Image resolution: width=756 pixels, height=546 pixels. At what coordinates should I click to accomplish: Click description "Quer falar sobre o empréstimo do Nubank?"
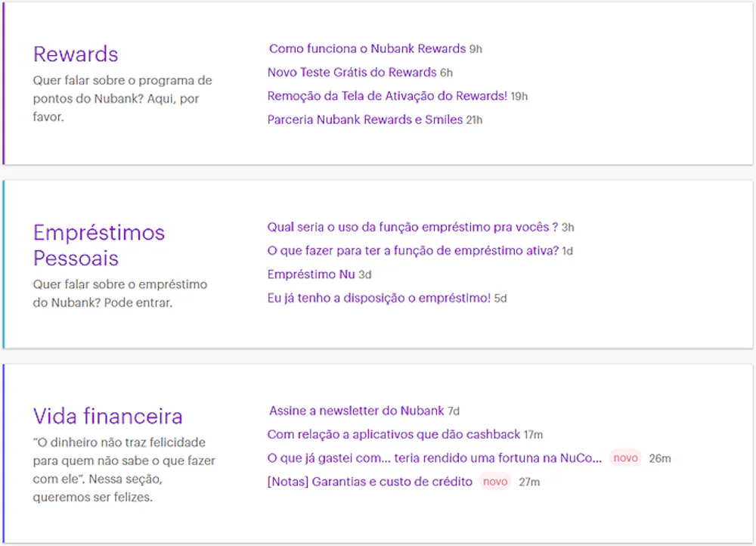120,293
